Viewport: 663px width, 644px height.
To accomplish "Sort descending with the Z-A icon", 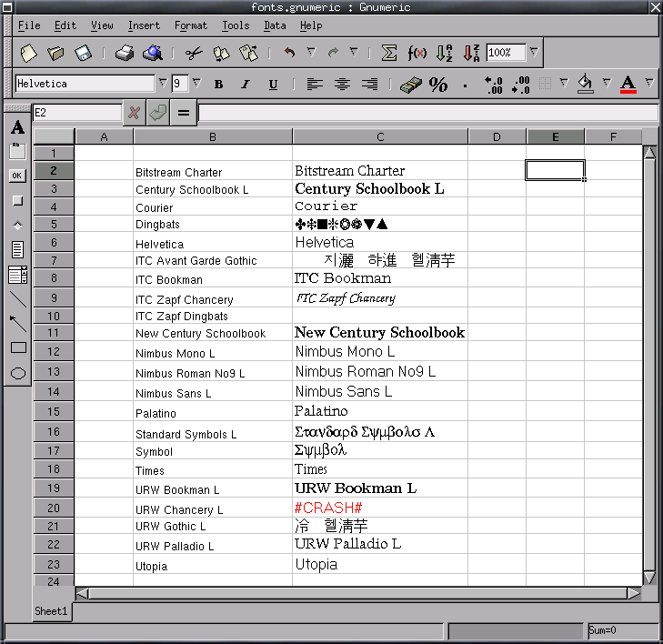I will [471, 54].
